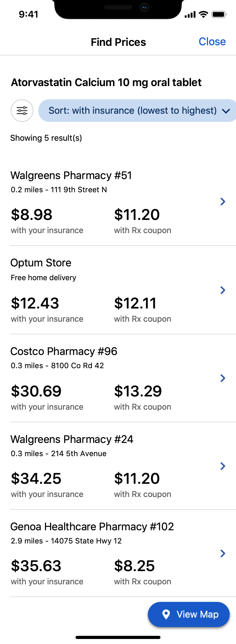Open the filter options icon
Screen dimensions: 236x644
tap(22, 111)
